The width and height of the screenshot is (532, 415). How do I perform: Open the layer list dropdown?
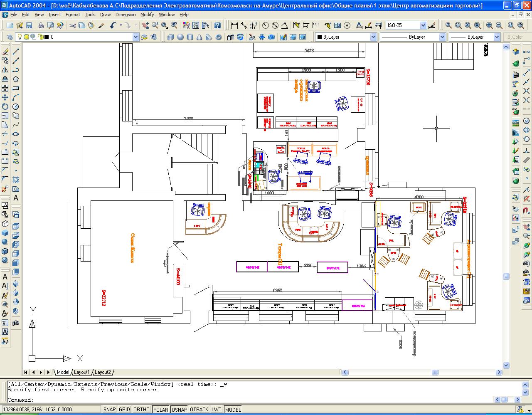click(135, 37)
